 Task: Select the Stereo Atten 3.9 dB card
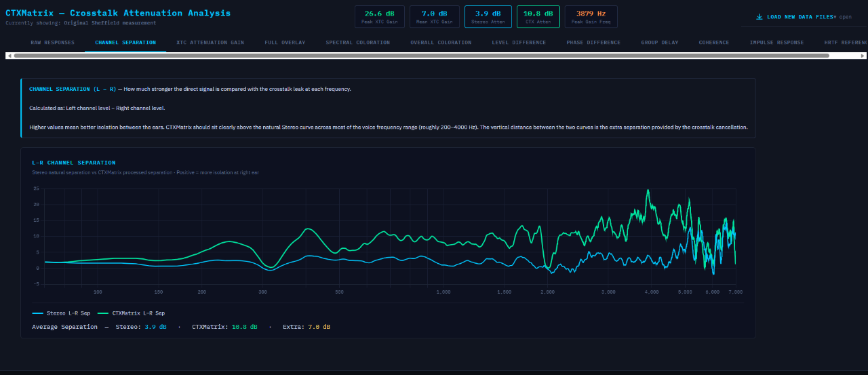[488, 16]
